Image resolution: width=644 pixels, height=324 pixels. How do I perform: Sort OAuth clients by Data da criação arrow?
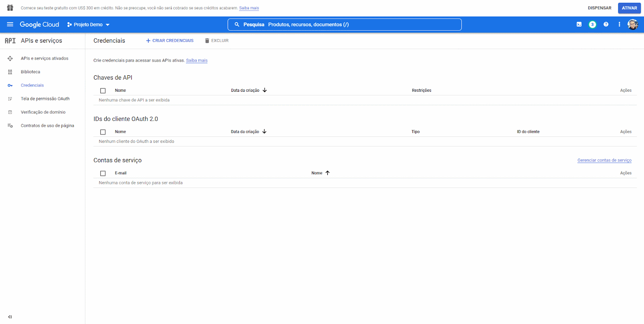(264, 132)
